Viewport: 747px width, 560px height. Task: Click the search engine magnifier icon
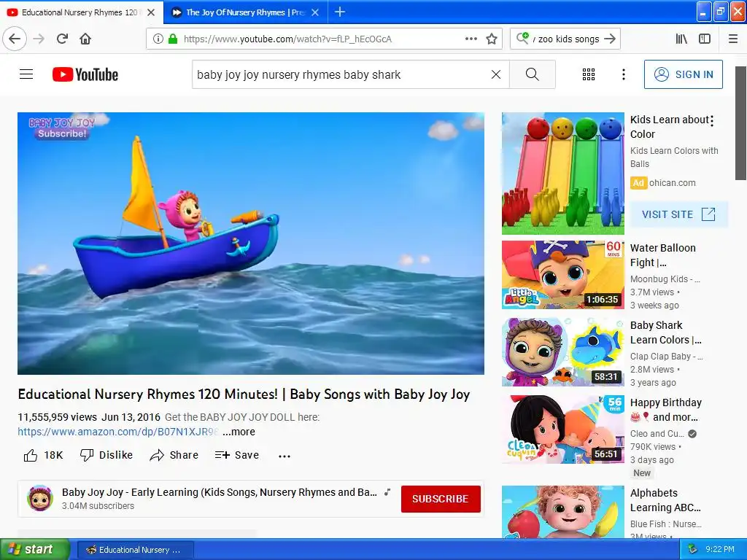tap(522, 38)
